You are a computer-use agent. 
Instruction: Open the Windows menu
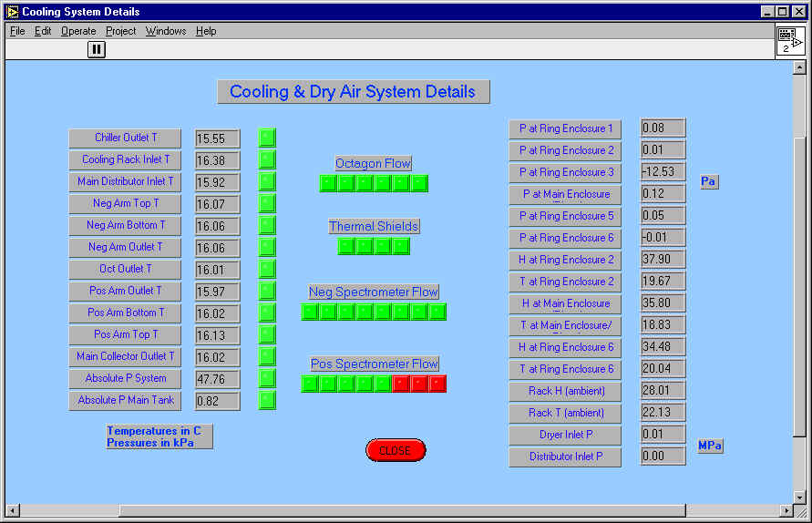point(166,31)
